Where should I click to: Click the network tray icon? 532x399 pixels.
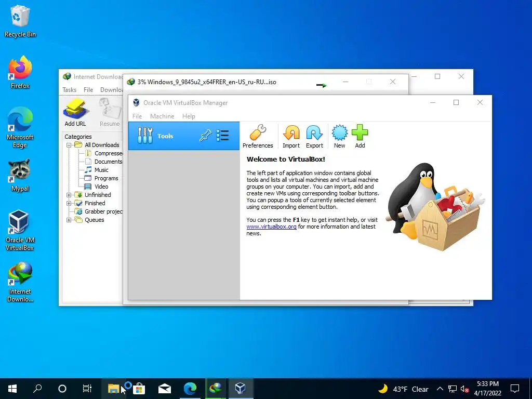click(453, 389)
